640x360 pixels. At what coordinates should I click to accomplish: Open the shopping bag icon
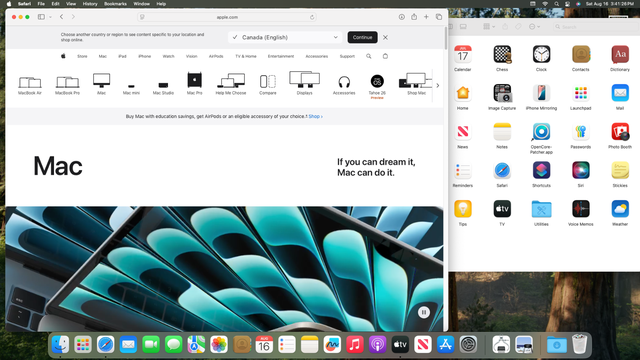click(385, 56)
